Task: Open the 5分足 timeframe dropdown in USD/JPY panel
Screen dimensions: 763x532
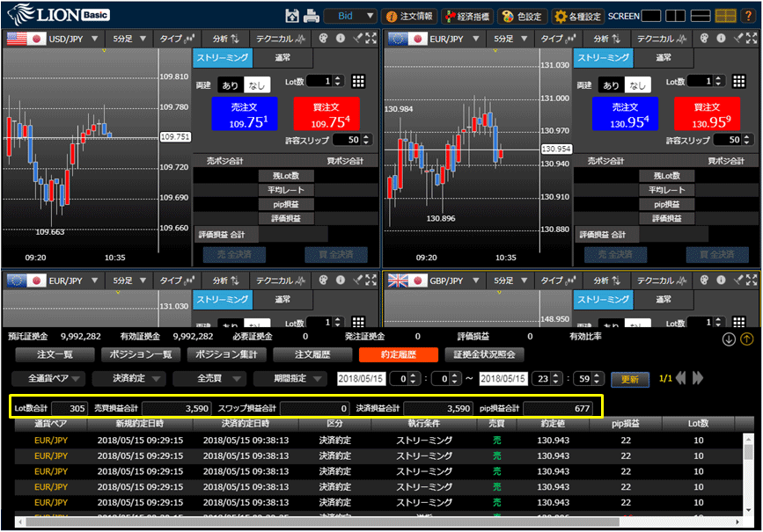Action: [x=129, y=39]
